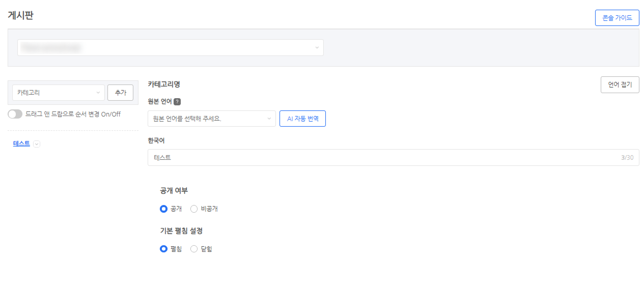The width and height of the screenshot is (644, 289).
Task: Toggle drag and drop order change switch
Action: (x=15, y=114)
